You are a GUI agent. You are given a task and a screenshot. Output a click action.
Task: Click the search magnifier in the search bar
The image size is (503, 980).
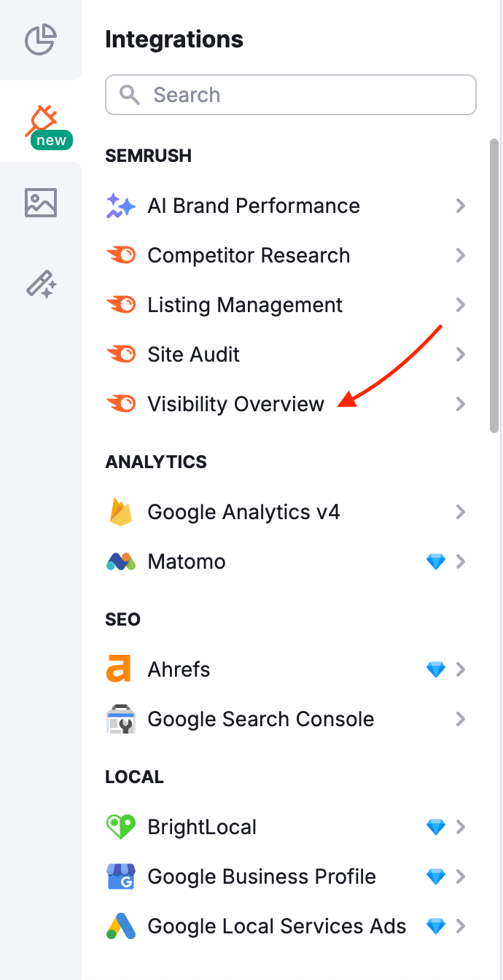pyautogui.click(x=130, y=95)
